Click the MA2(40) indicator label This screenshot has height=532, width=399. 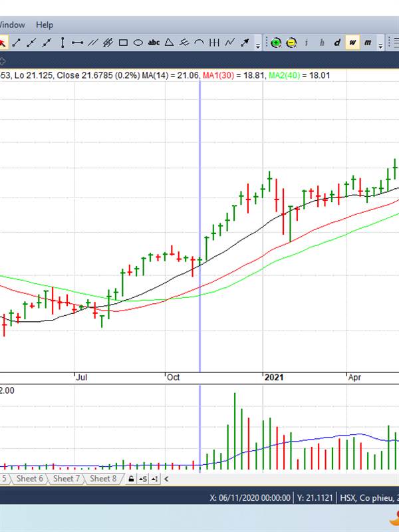click(x=285, y=75)
